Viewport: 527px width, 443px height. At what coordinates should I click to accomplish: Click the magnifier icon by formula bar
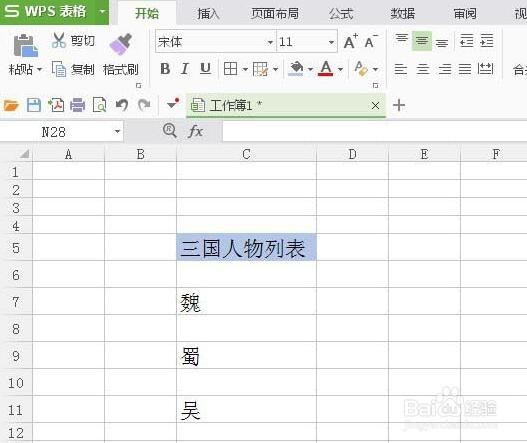coord(169,130)
